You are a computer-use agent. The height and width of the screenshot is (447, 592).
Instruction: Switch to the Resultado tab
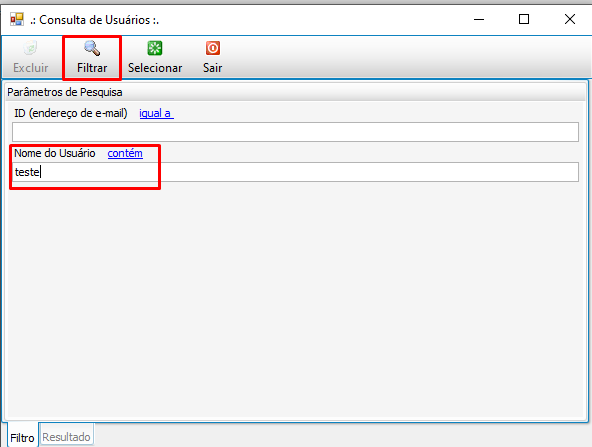[66, 437]
